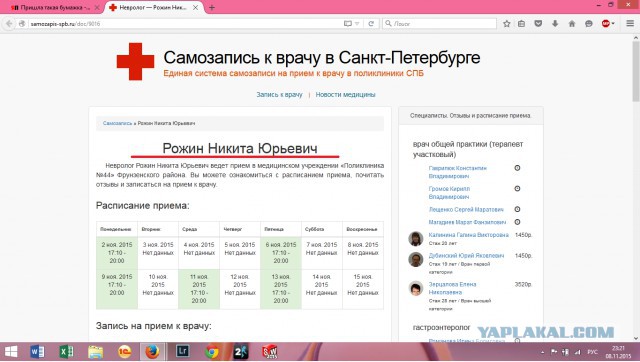Viewport: 640px width, 362px height.
Task: Select the '6 ноя. 2015 17:10 - 20:00' cell
Action: coord(281,253)
